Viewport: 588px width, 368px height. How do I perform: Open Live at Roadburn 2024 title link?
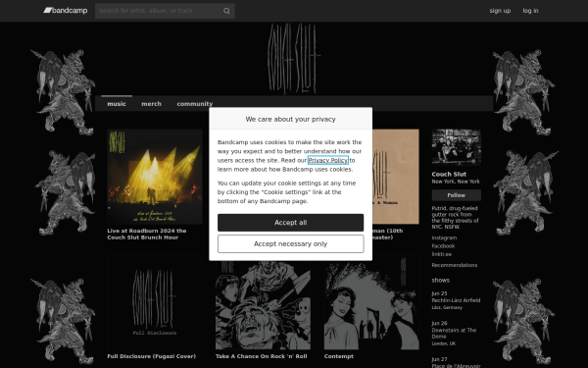[x=147, y=234]
